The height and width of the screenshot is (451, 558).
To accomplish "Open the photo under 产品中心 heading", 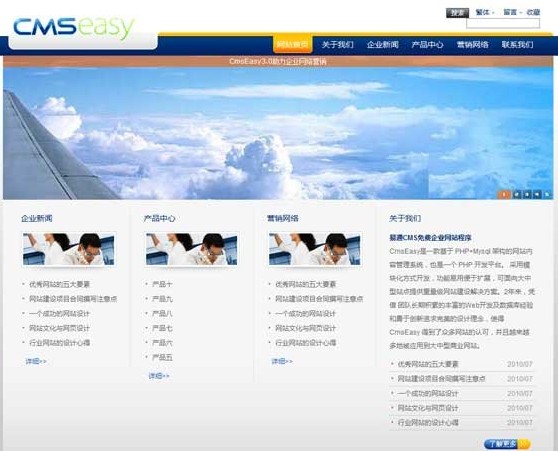I will coord(191,249).
